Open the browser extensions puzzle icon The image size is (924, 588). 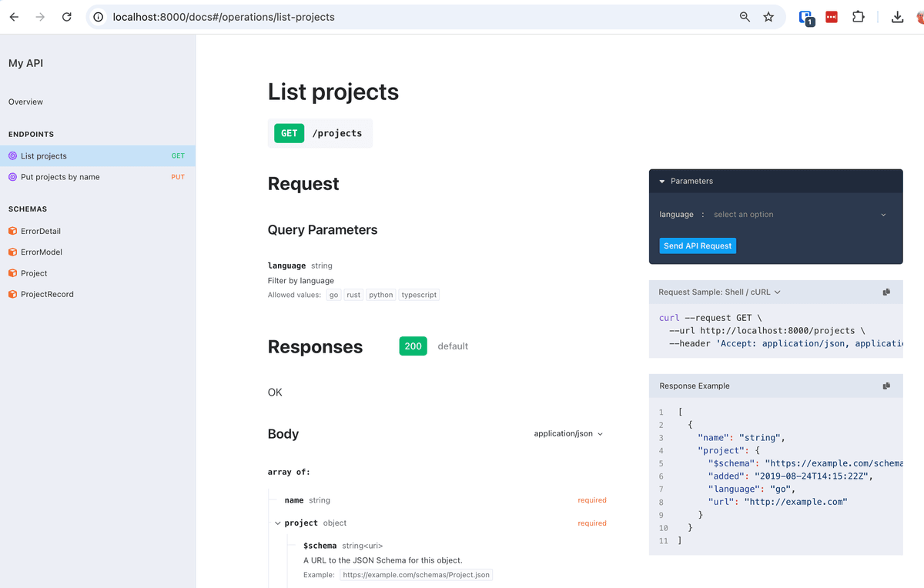click(x=858, y=16)
